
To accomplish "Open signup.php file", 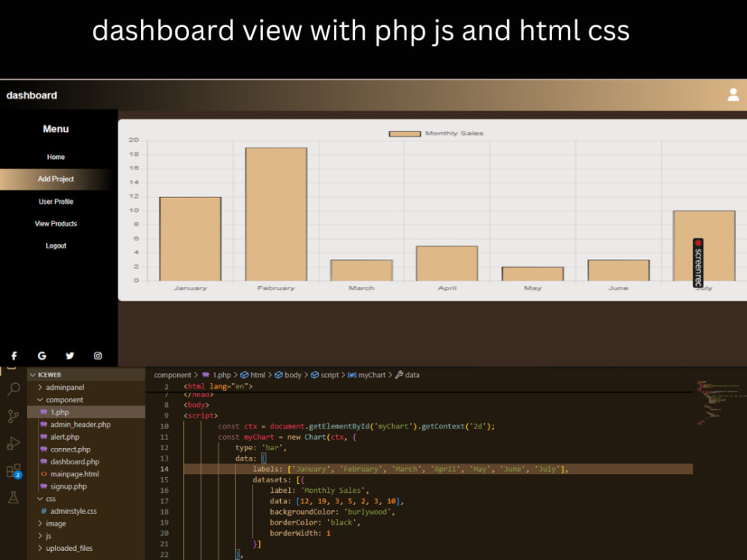I will [68, 486].
